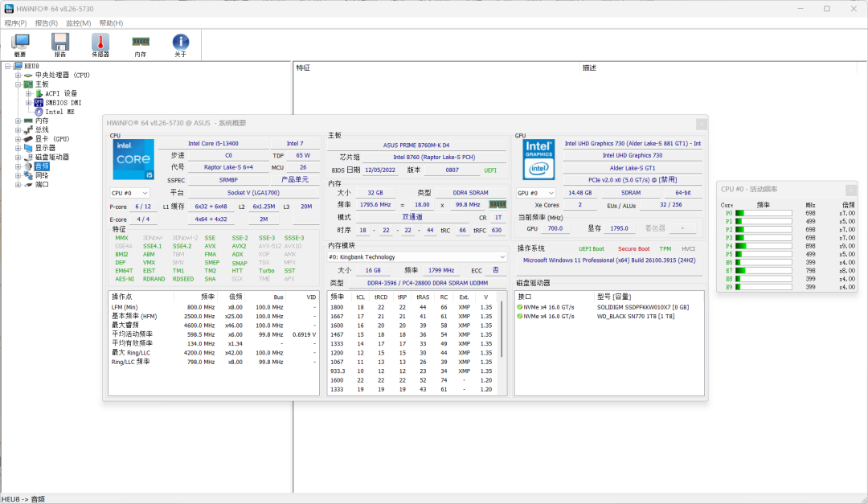Viewport: 868px width, 504px height.
Task: Click the HEU8 computer icon in tree
Action: point(18,66)
